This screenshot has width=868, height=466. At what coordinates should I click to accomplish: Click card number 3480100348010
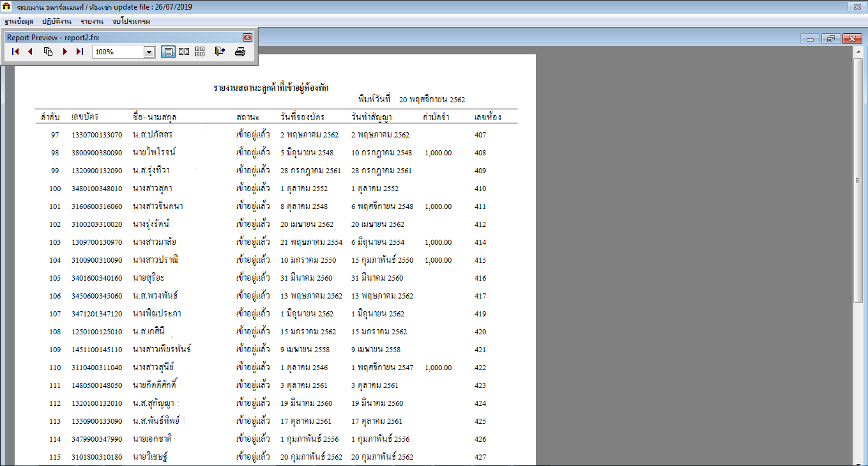96,189
